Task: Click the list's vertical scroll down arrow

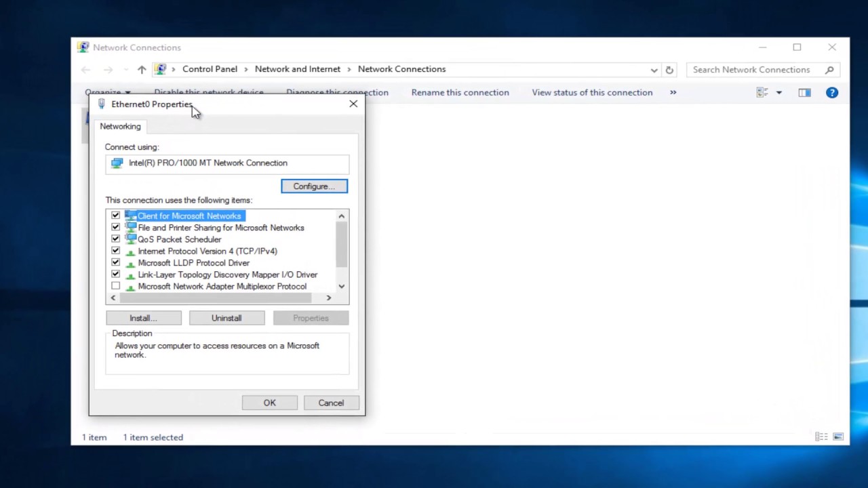Action: click(342, 287)
